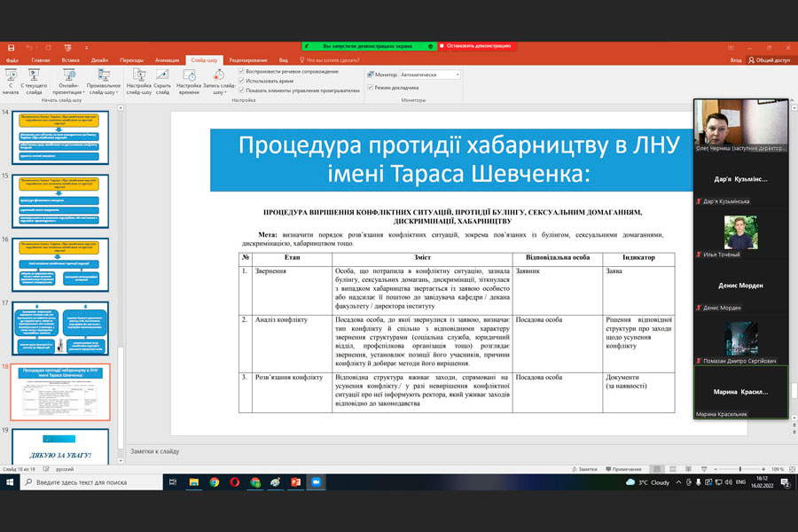Start slideshow from beginning
The image size is (798, 532).
coord(11,80)
